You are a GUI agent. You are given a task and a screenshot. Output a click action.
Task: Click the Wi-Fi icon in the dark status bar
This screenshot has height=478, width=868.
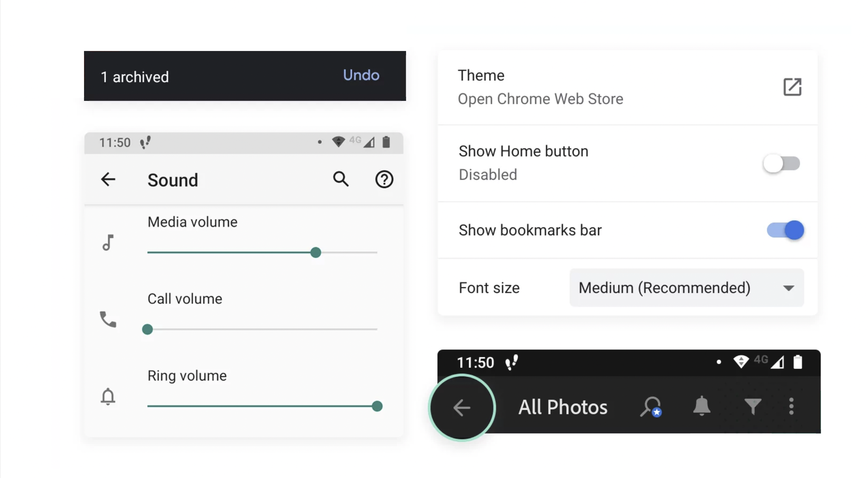pos(741,361)
